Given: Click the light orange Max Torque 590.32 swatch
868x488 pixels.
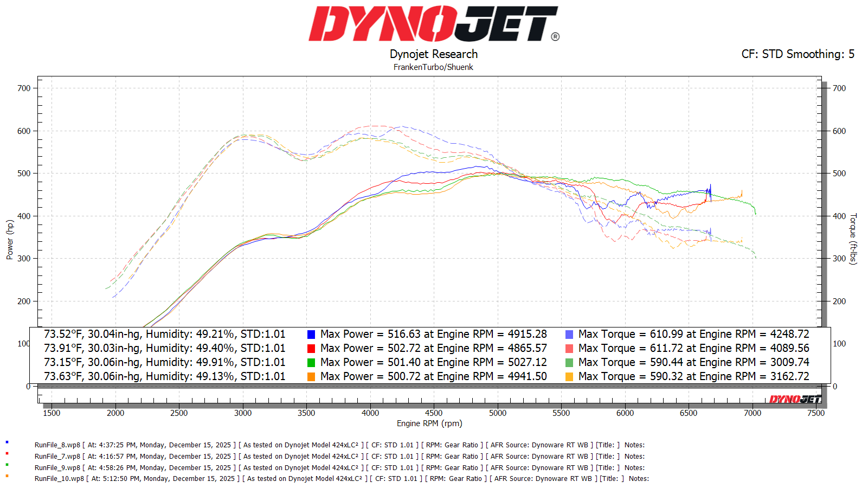Looking at the screenshot, I should [x=569, y=377].
